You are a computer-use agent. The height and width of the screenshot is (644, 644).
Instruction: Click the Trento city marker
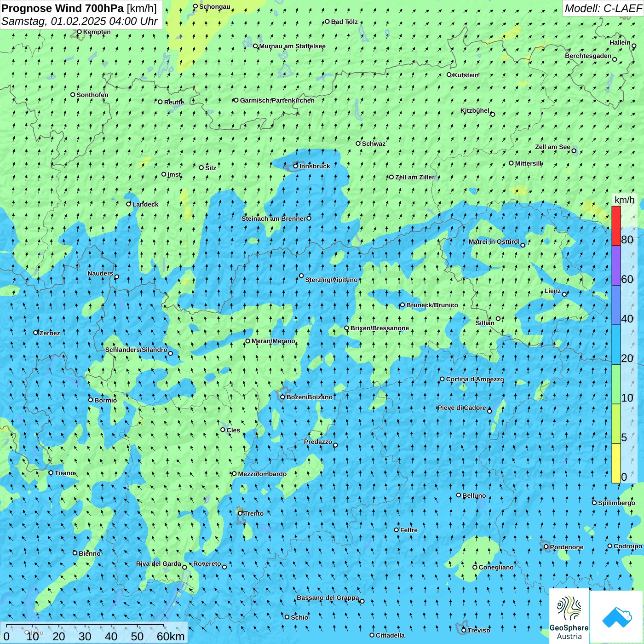tap(240, 513)
